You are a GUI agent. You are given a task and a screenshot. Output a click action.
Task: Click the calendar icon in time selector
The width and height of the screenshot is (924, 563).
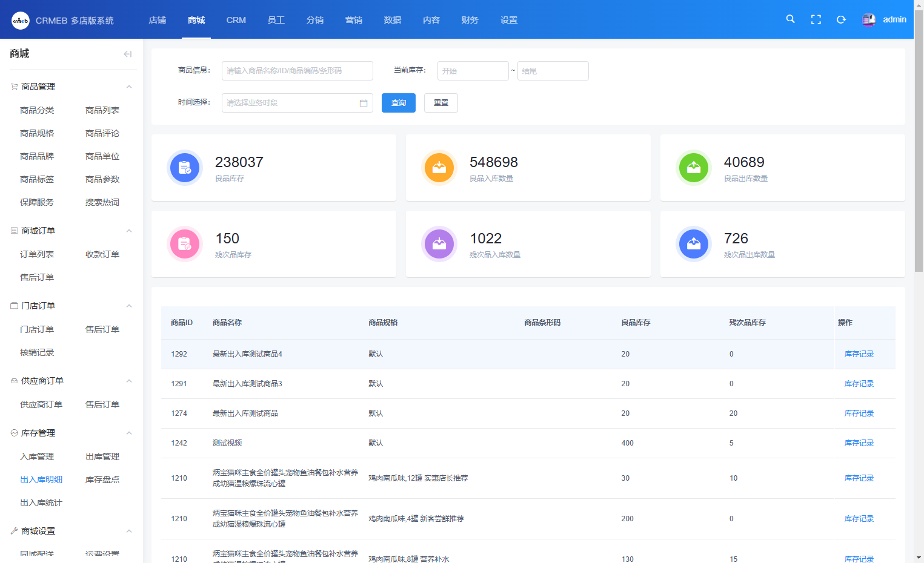tap(364, 103)
